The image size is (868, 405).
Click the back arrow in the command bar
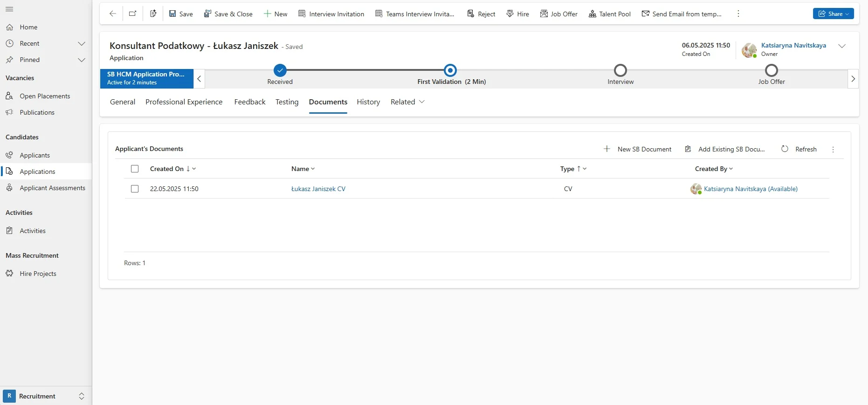(112, 14)
